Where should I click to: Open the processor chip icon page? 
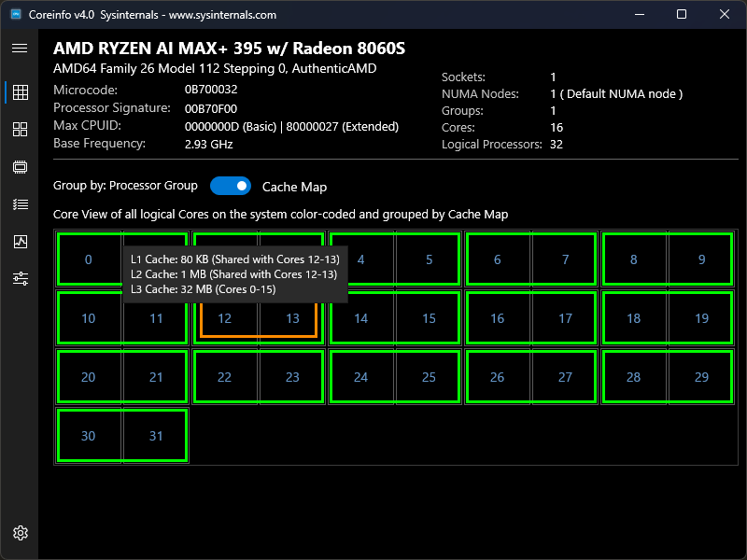tap(20, 167)
